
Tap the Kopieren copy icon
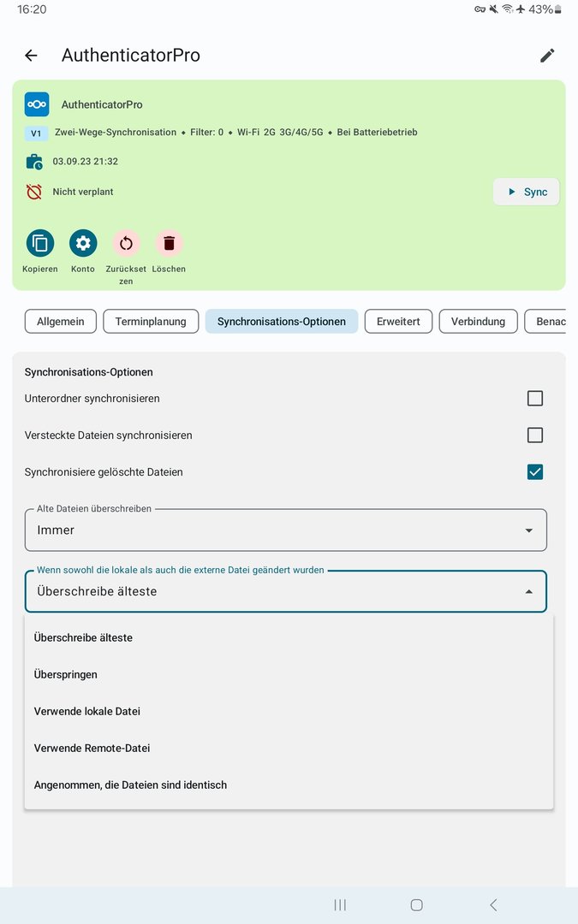tap(40, 244)
